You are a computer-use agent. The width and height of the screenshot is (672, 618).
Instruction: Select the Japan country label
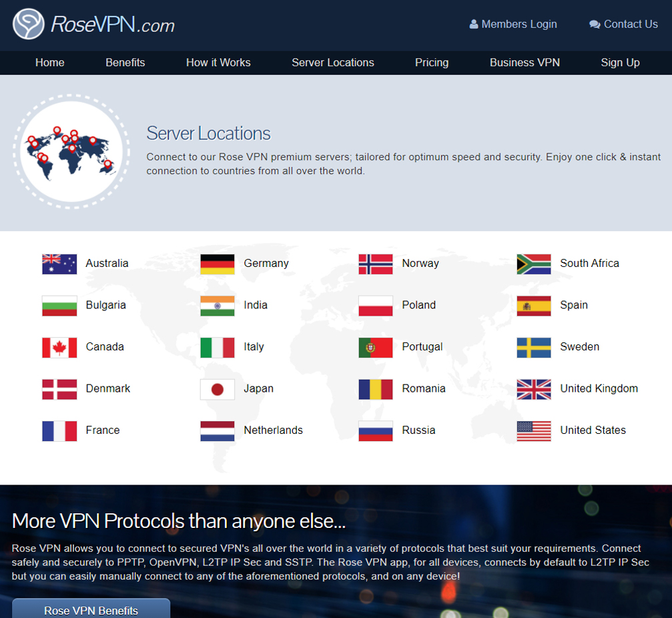tap(258, 388)
